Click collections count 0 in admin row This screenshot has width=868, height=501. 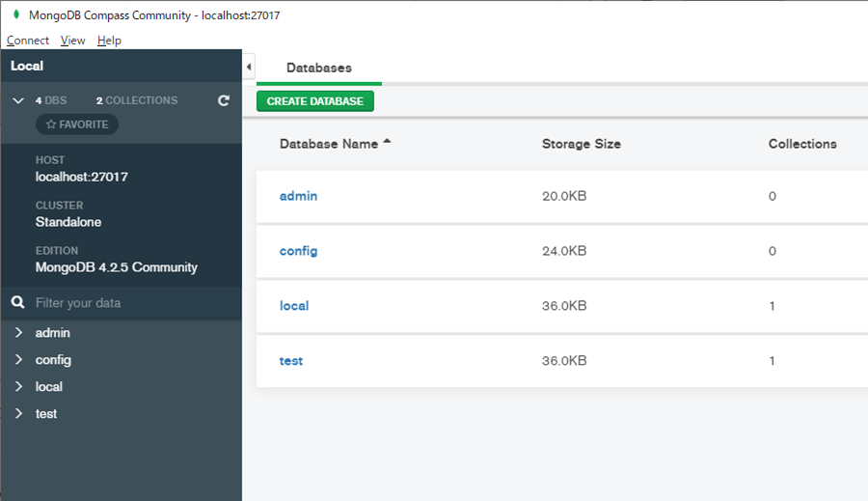click(773, 196)
